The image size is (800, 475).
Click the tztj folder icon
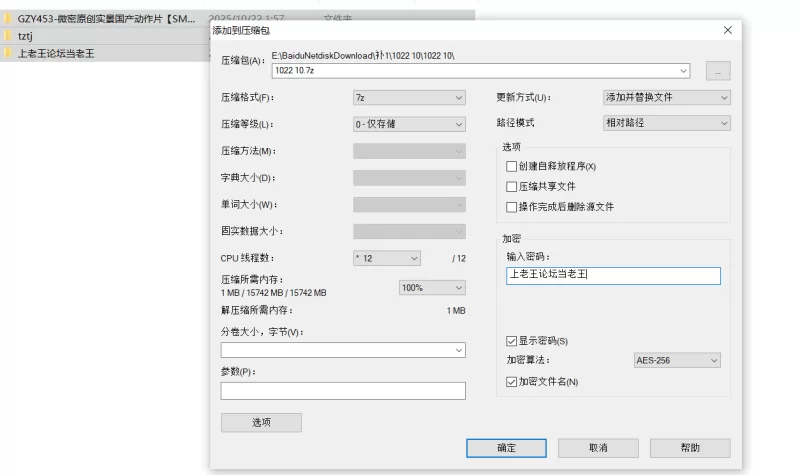point(8,36)
